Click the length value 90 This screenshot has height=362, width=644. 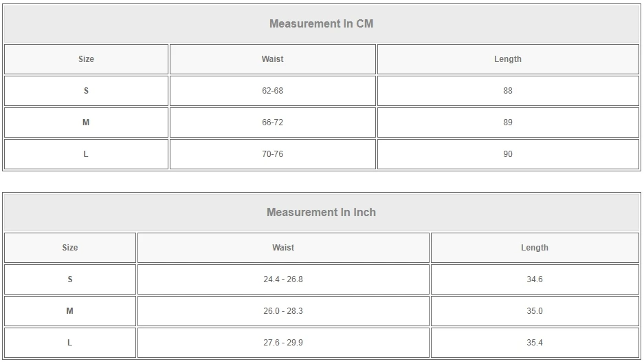pos(507,154)
